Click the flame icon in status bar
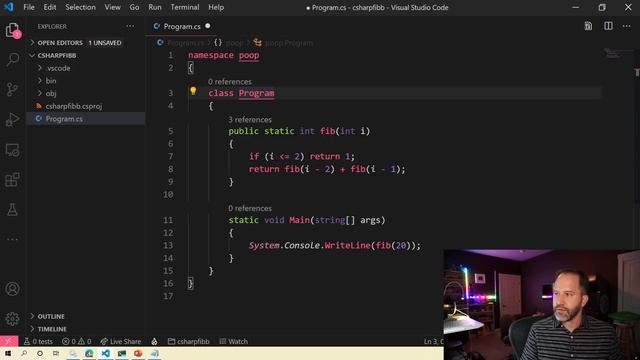Viewport: 640px width, 360px height. [154, 341]
